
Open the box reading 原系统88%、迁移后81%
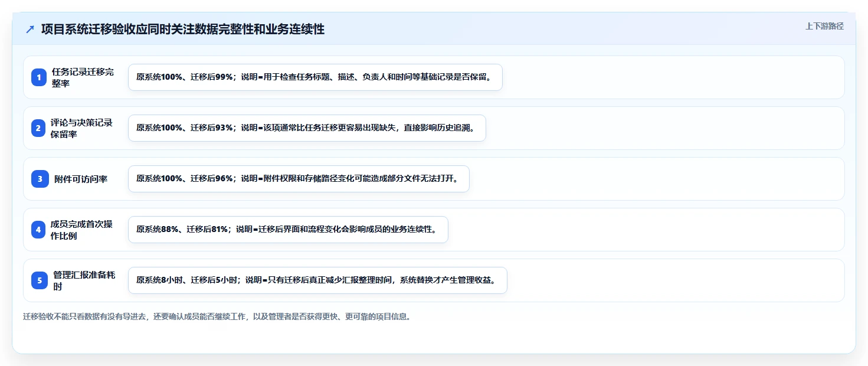coord(288,230)
